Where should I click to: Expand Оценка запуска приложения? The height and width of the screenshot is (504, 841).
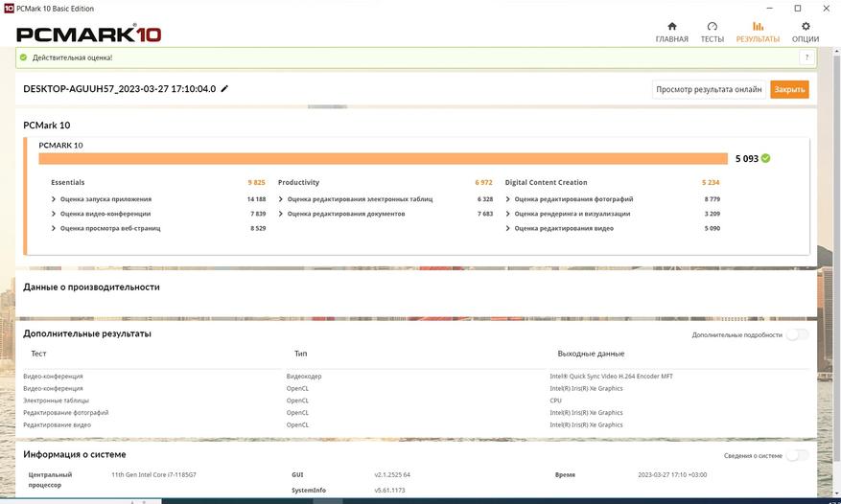coord(53,199)
